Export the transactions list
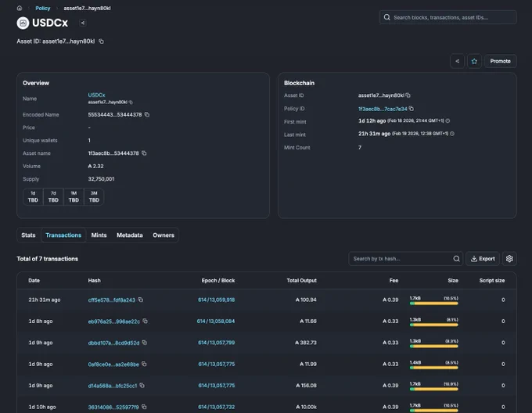The image size is (532, 413). (x=483, y=259)
